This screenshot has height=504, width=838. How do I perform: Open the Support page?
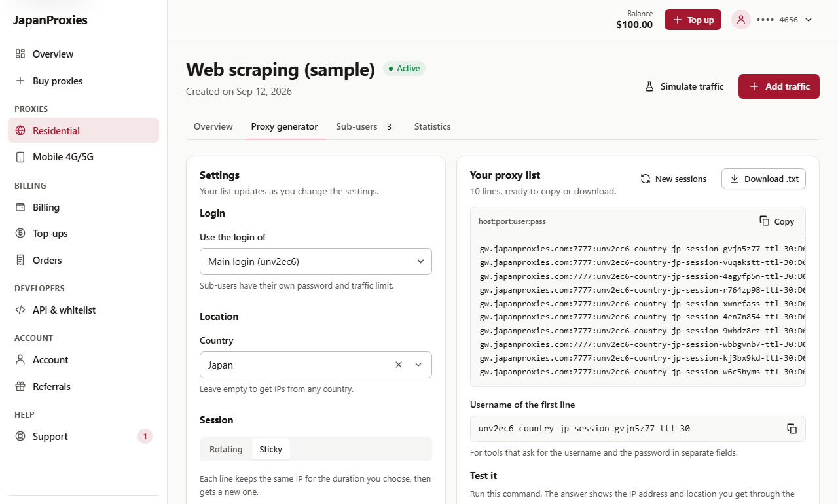(x=83, y=437)
